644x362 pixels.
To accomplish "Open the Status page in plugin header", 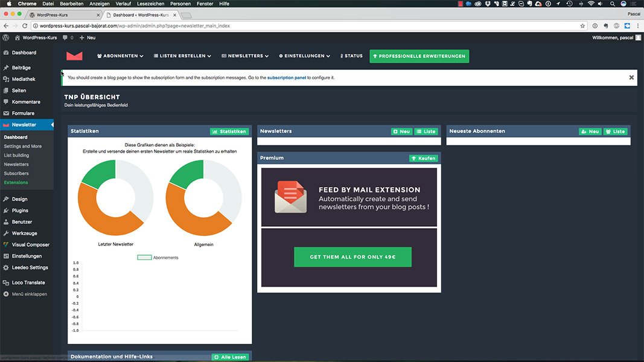I will click(x=351, y=56).
